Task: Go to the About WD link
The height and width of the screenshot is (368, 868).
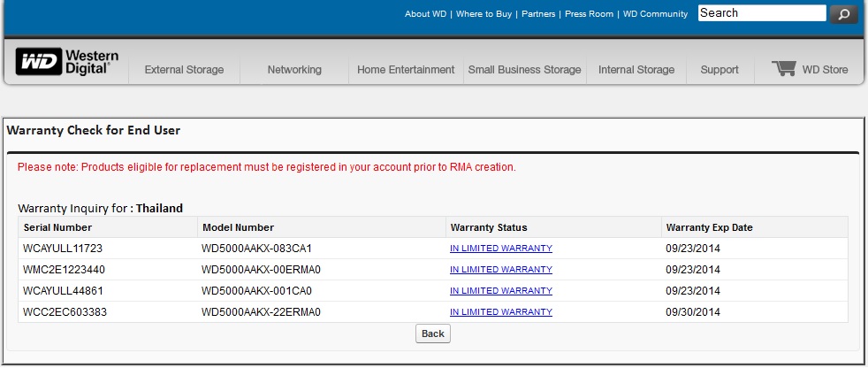Action: (427, 14)
